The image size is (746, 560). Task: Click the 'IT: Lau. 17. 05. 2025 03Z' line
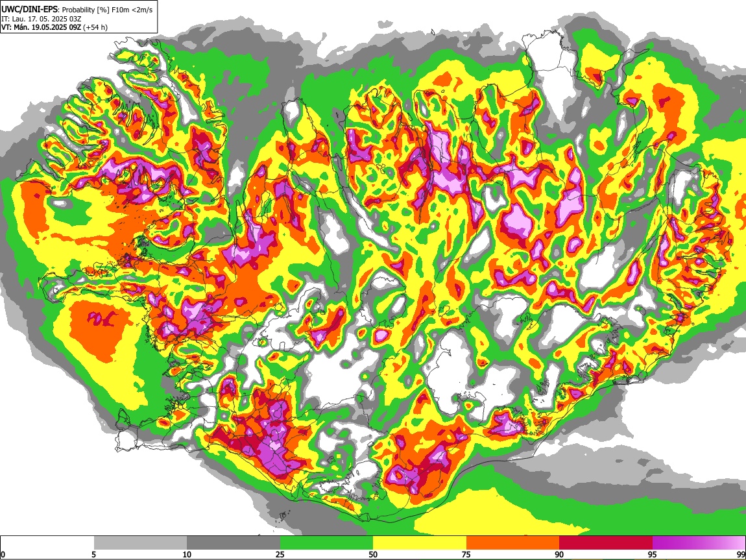click(41, 19)
